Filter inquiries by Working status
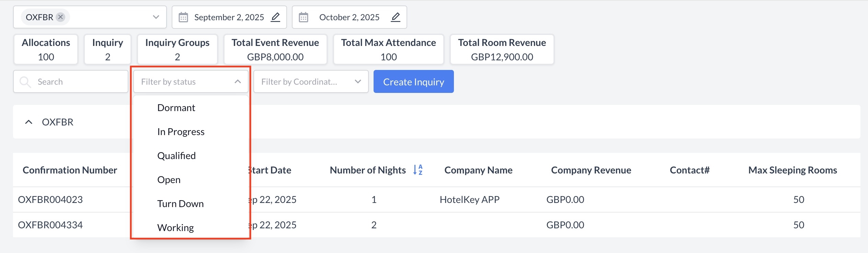868x253 pixels. tap(175, 228)
